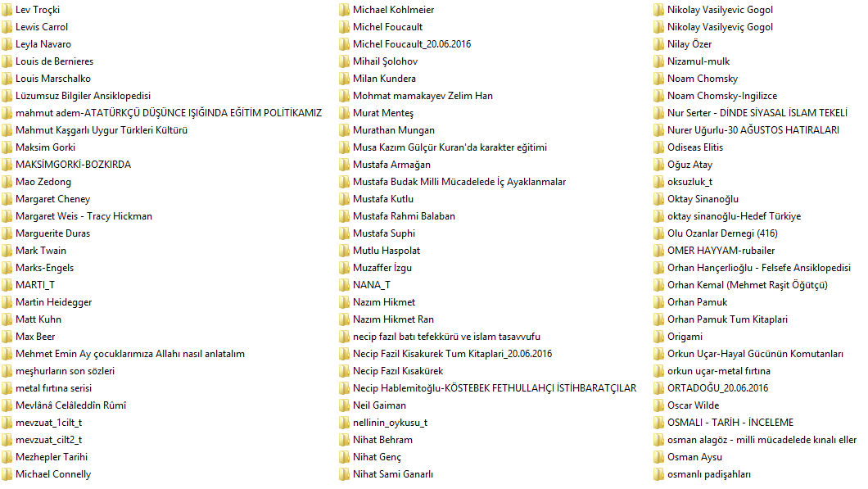868x489 pixels.
Task: Select the oksuzluk_t folder
Action: pos(689,182)
